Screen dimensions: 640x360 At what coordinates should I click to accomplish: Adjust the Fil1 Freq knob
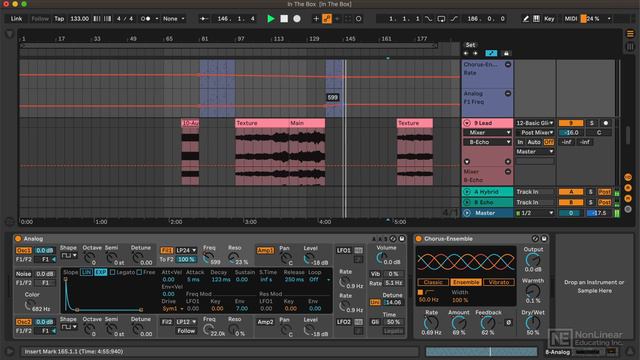[208, 258]
